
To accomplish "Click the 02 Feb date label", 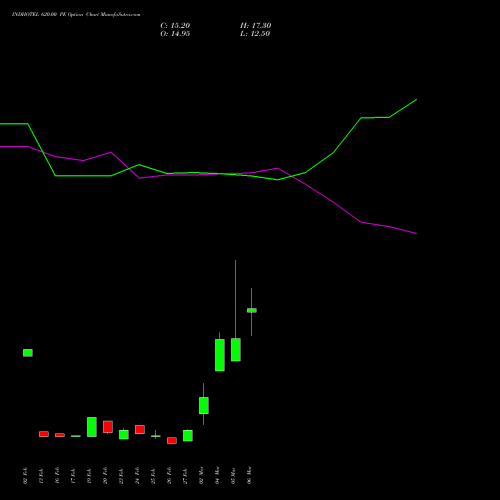I will point(25,476).
